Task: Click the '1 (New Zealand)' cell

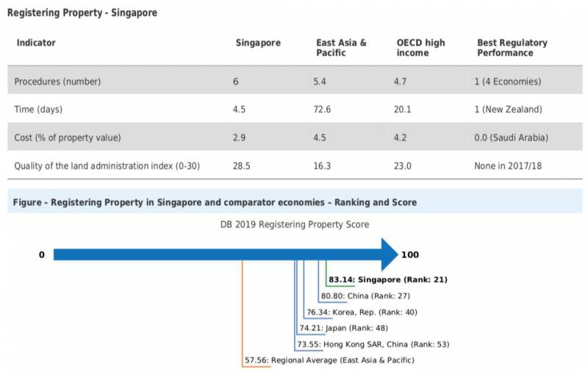Action: click(x=508, y=110)
